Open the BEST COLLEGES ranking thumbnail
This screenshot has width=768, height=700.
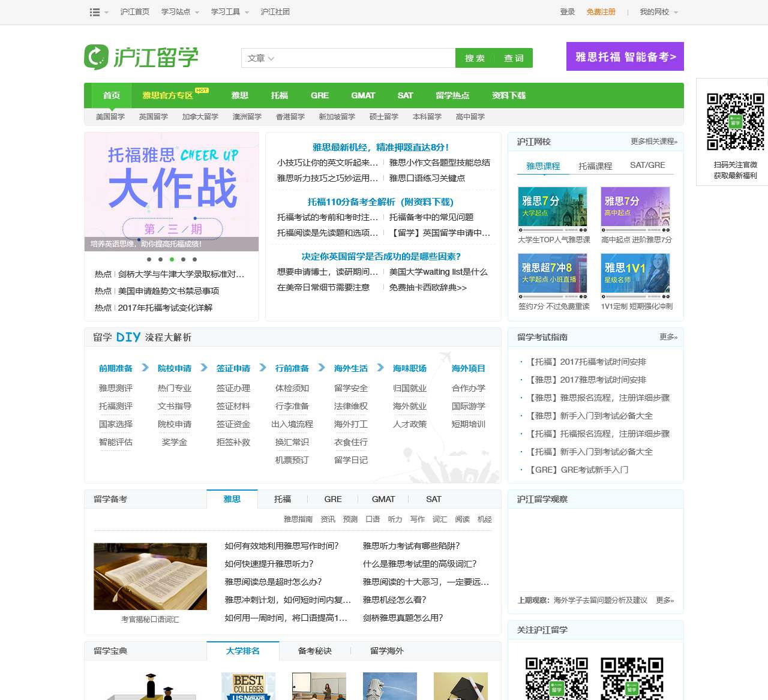click(248, 686)
